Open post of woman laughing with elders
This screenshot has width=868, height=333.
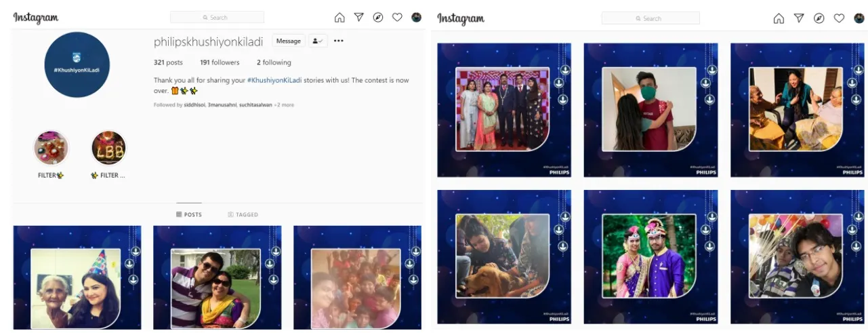coord(798,110)
